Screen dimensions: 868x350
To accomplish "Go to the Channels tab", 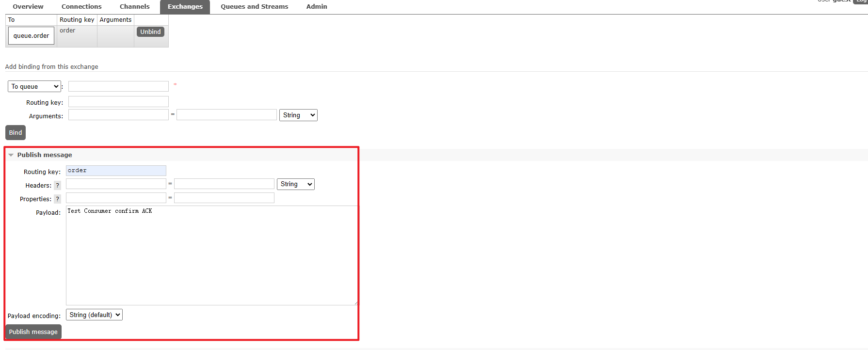I will [x=134, y=7].
